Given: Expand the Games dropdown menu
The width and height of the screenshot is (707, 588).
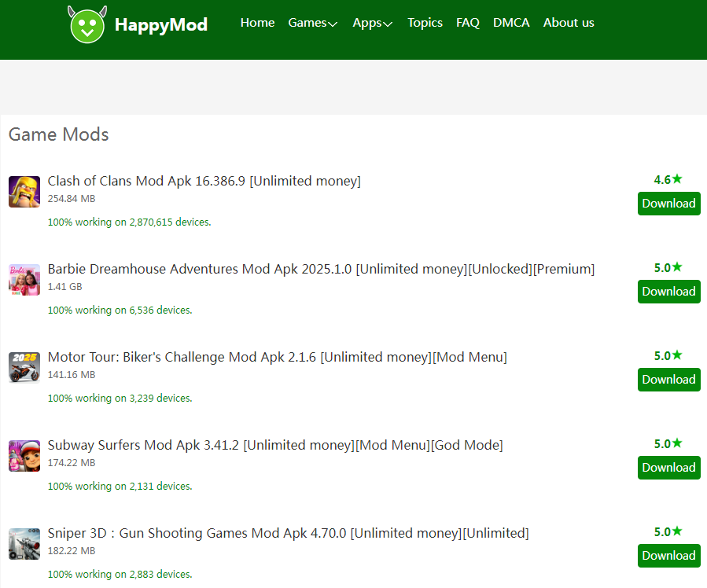Looking at the screenshot, I should [x=312, y=23].
